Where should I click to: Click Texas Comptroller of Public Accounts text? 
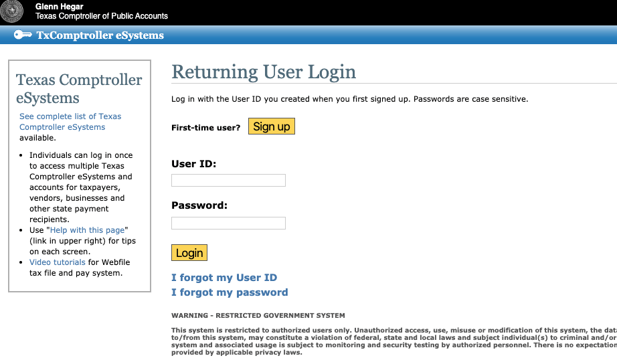click(x=102, y=16)
